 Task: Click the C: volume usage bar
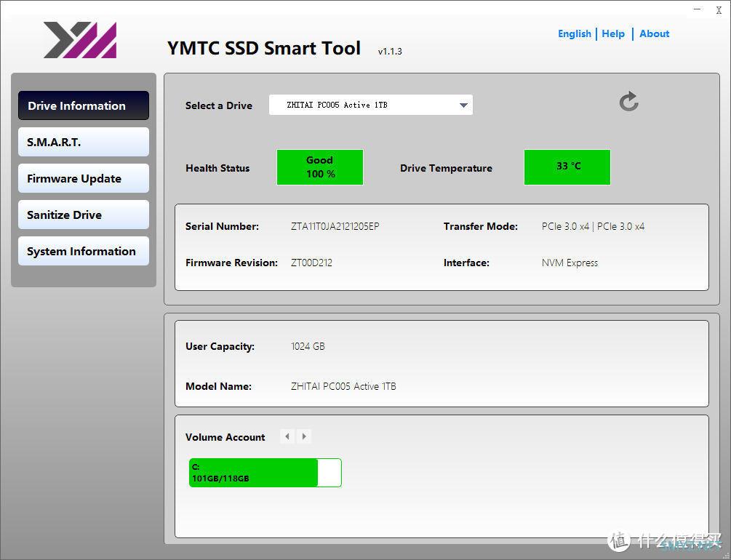pos(265,473)
